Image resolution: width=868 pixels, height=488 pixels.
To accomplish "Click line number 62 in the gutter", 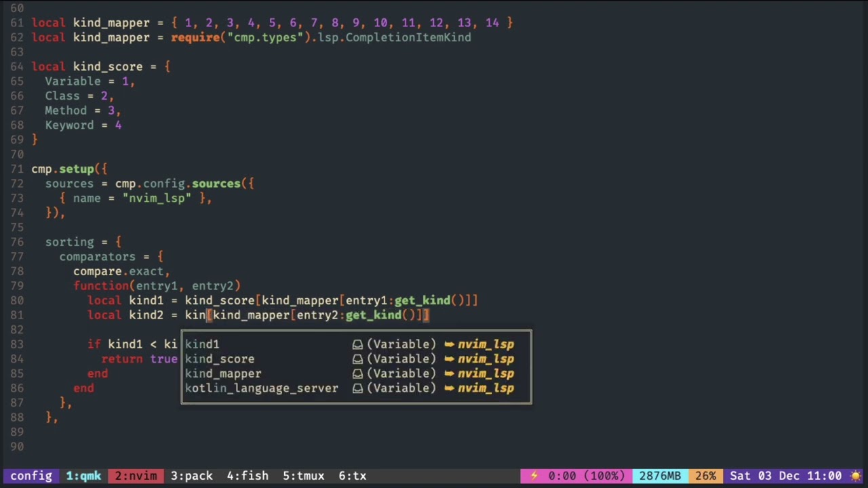I will point(17,37).
